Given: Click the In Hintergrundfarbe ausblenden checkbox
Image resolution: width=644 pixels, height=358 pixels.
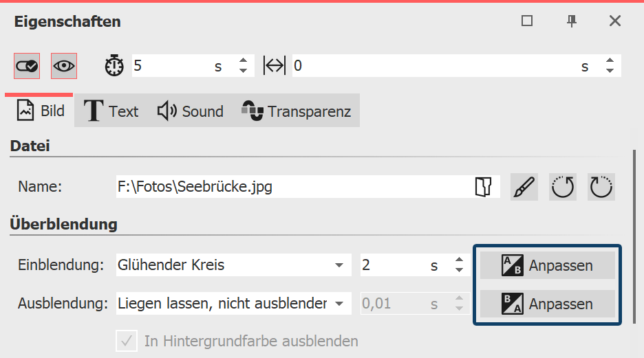Looking at the screenshot, I should tap(127, 342).
